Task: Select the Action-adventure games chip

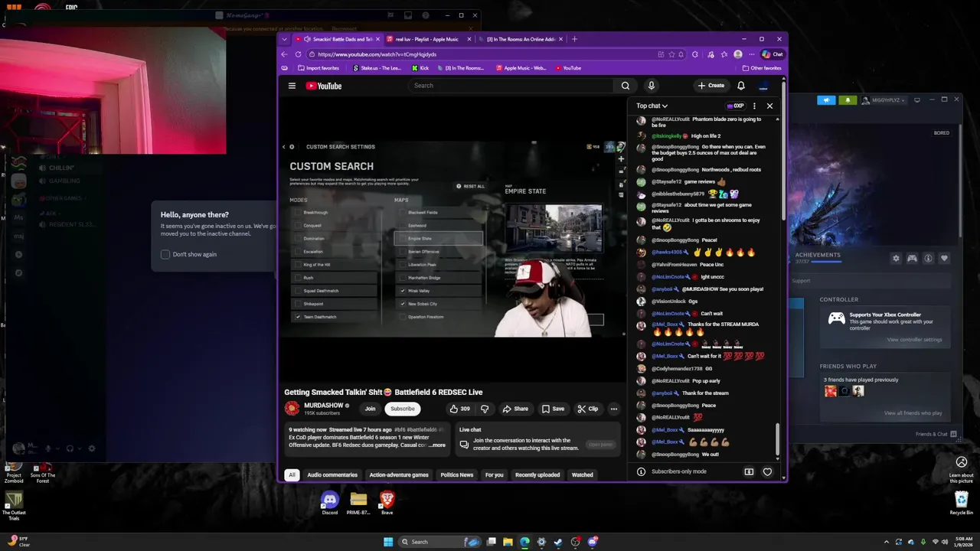Action: coord(399,474)
